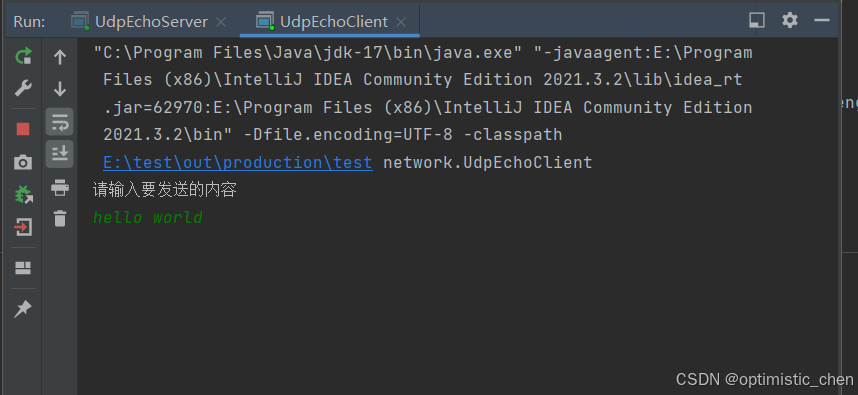Dump threads using the camera icon

(x=23, y=162)
